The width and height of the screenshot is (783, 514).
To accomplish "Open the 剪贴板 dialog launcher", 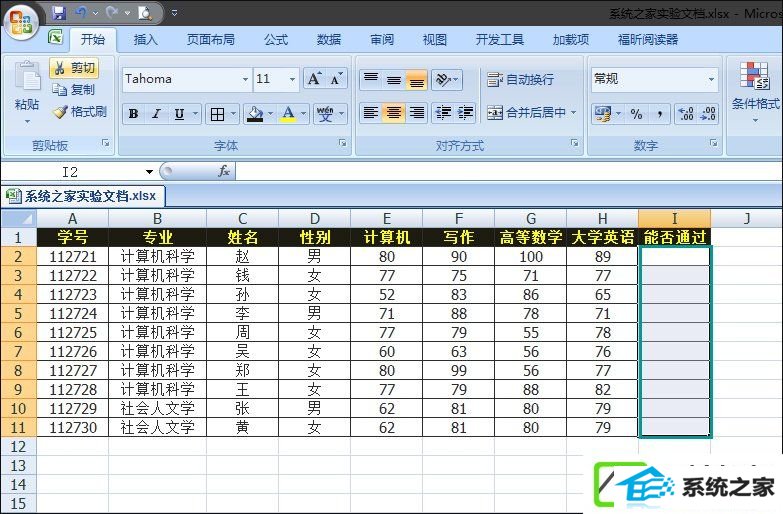I will coord(105,143).
